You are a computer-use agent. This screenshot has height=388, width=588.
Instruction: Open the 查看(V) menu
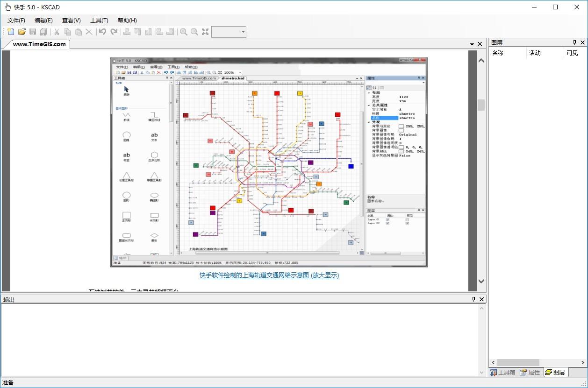(x=72, y=20)
